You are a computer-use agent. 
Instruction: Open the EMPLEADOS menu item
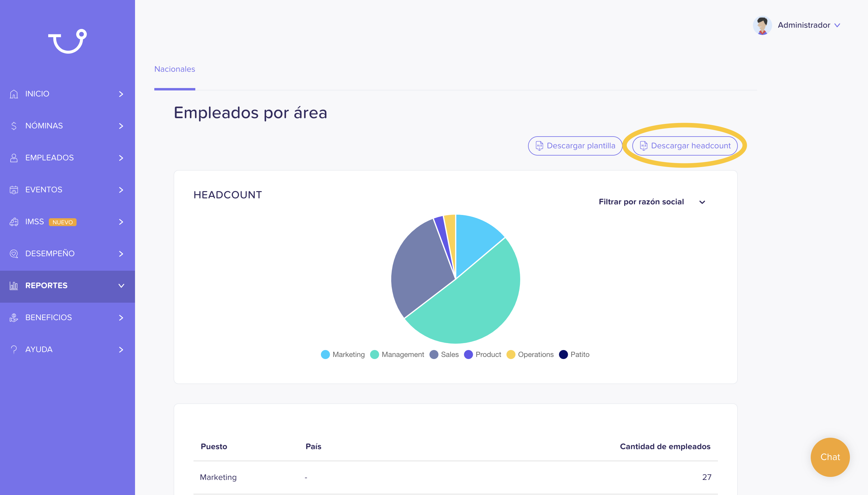(x=67, y=158)
